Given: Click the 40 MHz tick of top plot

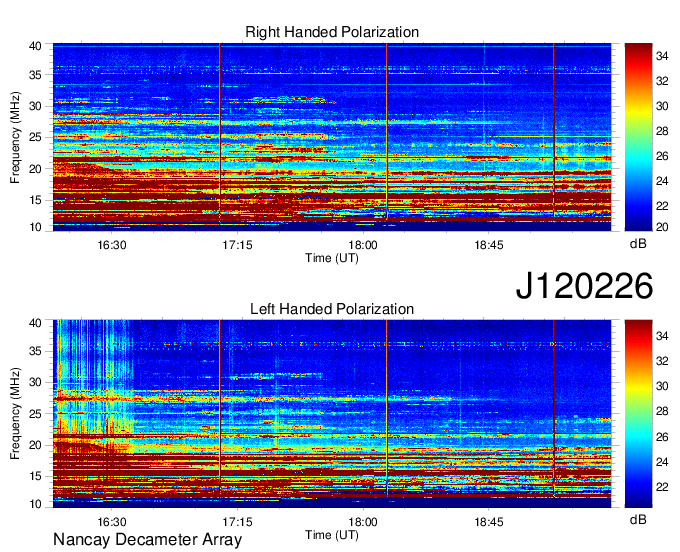Looking at the screenshot, I should [x=36, y=46].
